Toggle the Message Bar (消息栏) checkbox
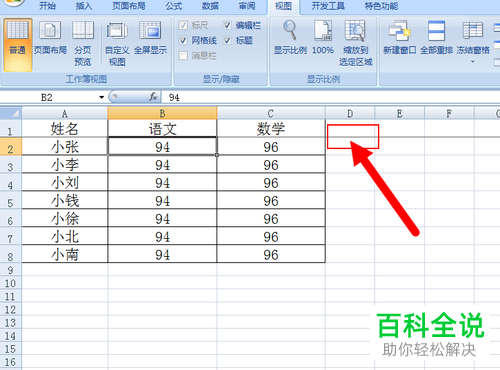The height and width of the screenshot is (370, 500). coord(183,55)
